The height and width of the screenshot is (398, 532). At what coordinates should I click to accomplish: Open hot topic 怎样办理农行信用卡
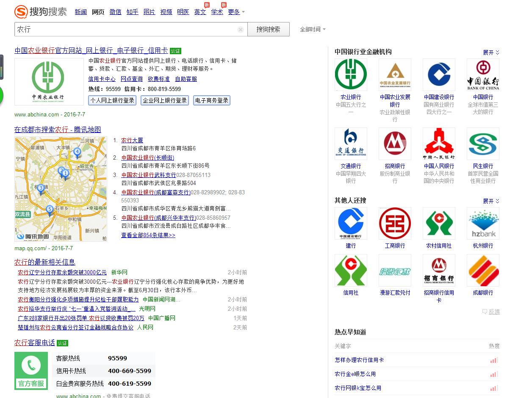[359, 360]
